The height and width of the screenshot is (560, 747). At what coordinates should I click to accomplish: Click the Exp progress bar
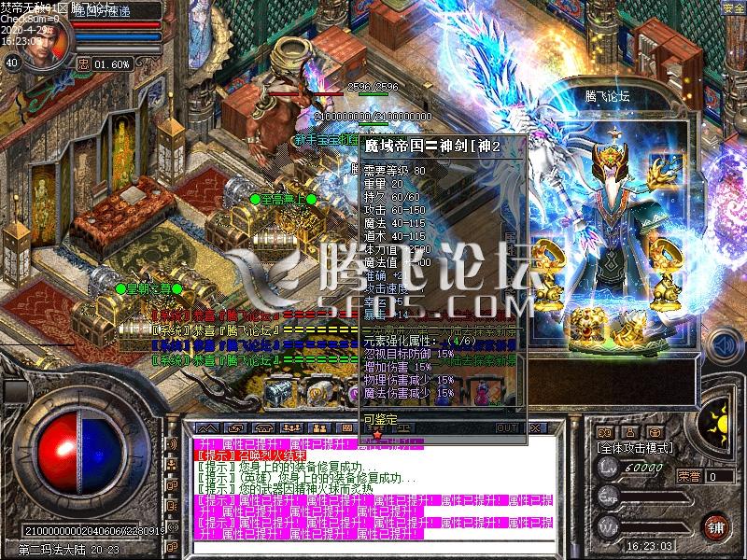click(x=656, y=498)
